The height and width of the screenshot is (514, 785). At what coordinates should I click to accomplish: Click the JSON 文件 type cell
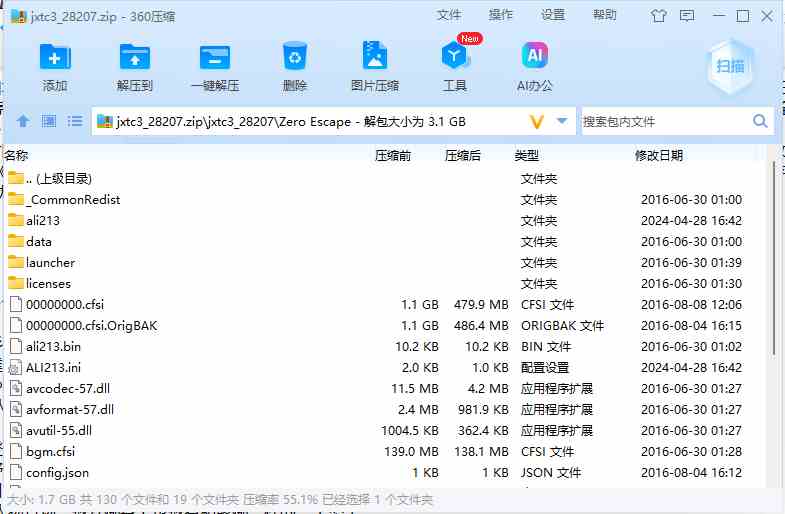coord(551,473)
